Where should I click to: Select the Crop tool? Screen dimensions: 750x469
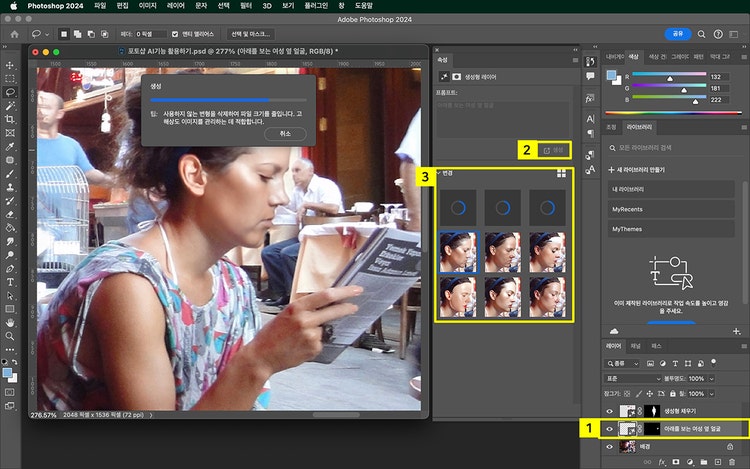(x=10, y=118)
